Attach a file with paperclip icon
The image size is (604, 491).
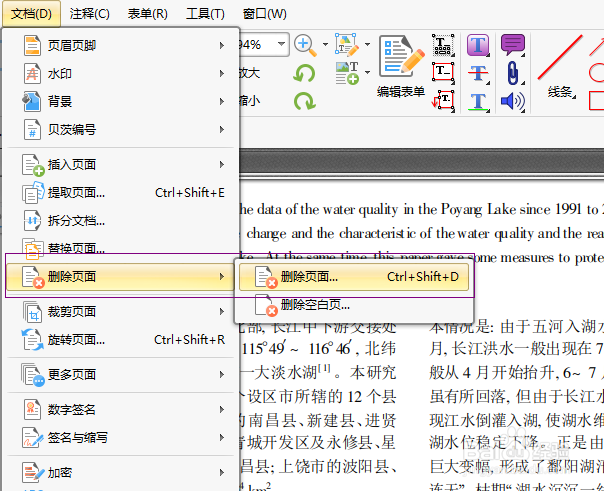[513, 73]
